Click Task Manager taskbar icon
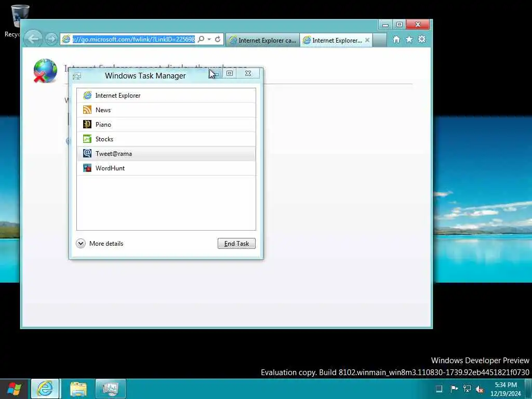Image resolution: width=532 pixels, height=399 pixels. pos(111,389)
